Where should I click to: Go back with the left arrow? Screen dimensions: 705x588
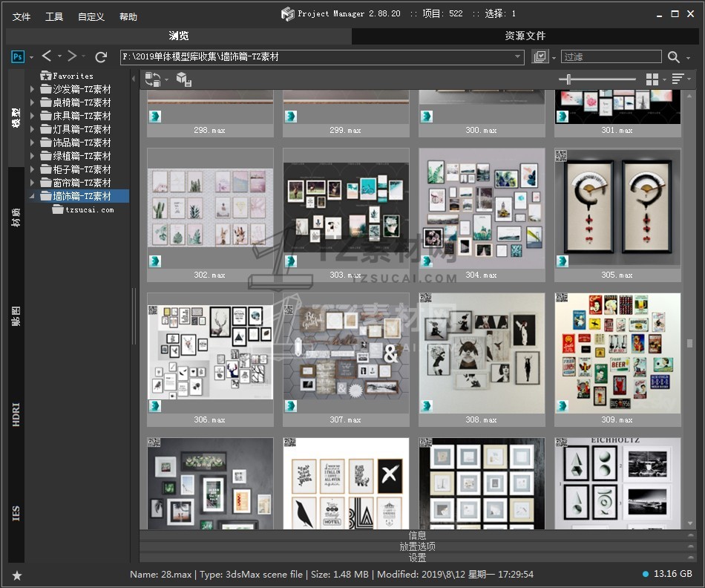[x=47, y=56]
